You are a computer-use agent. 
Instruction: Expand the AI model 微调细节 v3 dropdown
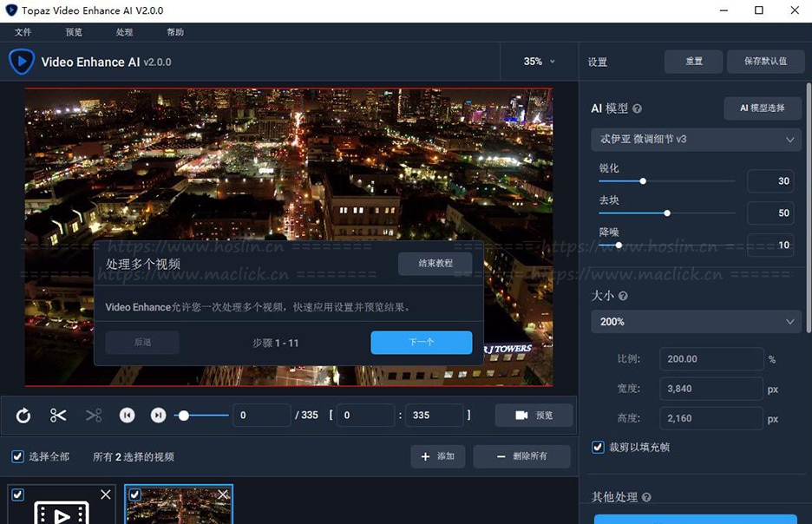(695, 139)
